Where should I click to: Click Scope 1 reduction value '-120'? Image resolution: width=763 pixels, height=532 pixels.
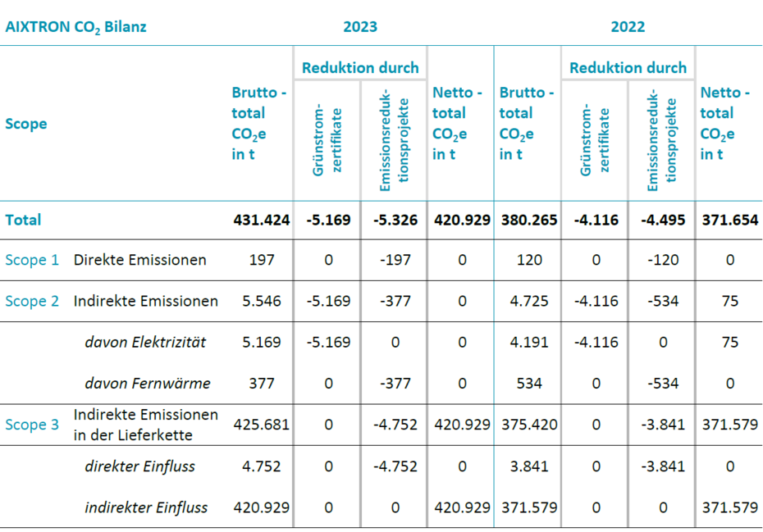tap(663, 260)
